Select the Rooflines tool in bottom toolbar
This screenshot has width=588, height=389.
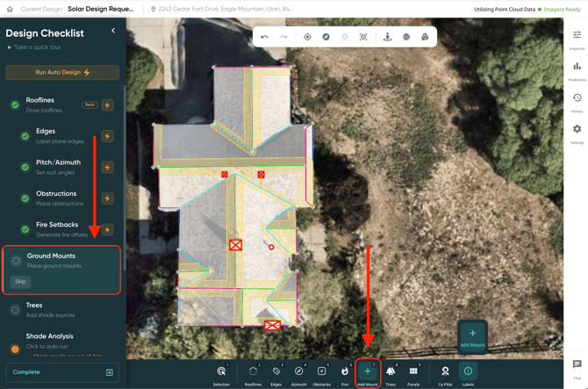(253, 374)
